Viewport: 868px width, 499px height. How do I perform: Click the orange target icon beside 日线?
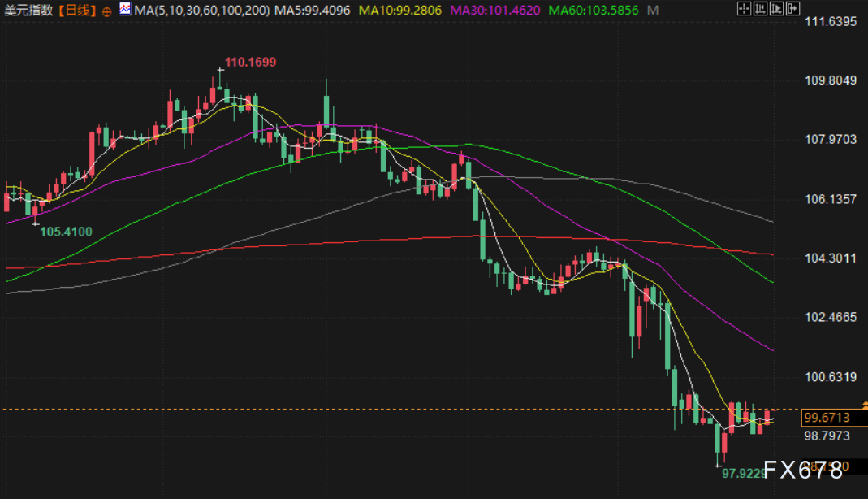click(107, 11)
